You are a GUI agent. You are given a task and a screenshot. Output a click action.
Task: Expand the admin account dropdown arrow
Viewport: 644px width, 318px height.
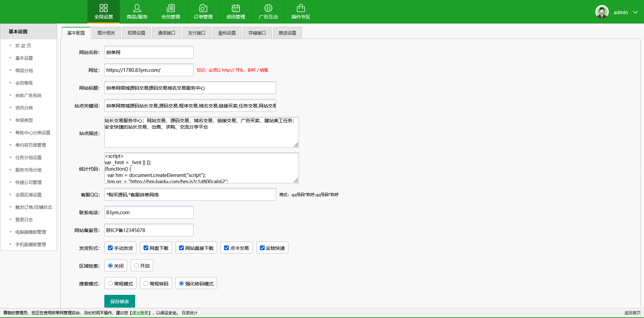tap(635, 12)
